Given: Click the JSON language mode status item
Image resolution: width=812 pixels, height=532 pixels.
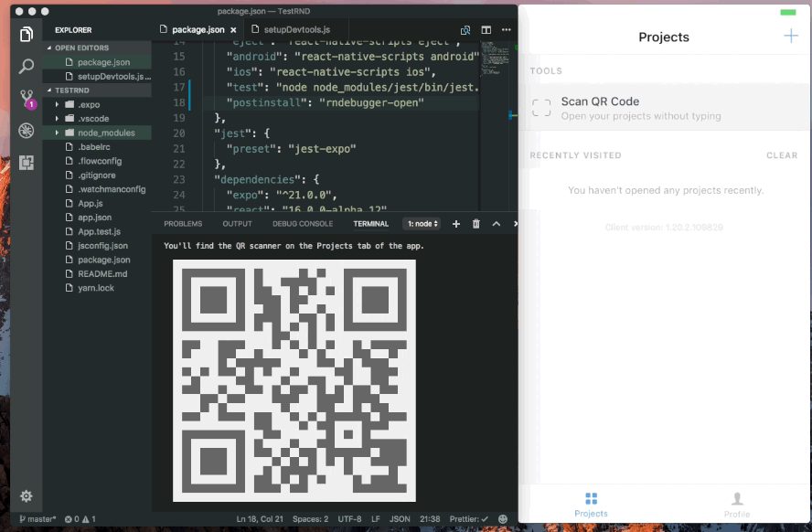Looking at the screenshot, I should point(400,518).
